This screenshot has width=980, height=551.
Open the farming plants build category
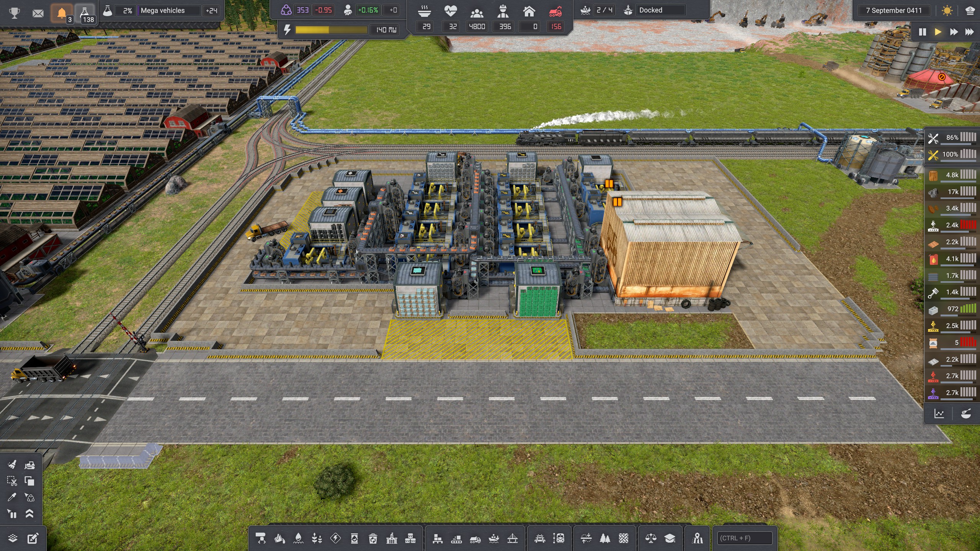coord(317,539)
